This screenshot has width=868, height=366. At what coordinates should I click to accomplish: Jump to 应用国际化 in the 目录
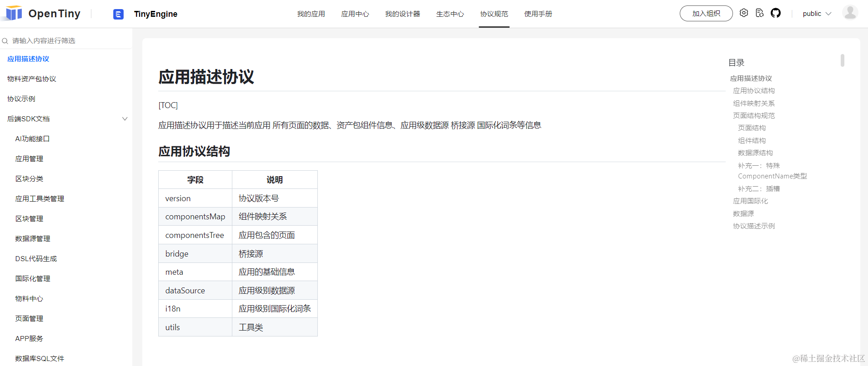(x=750, y=201)
